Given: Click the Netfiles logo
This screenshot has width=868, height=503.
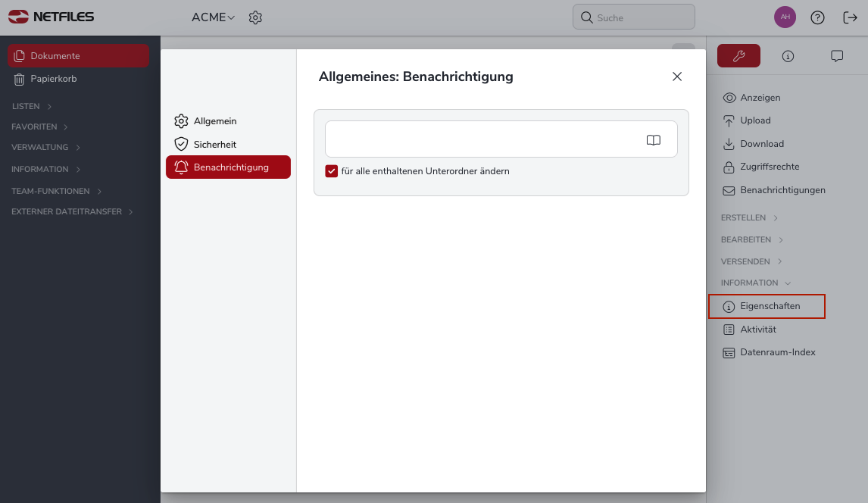Looking at the screenshot, I should point(51,17).
